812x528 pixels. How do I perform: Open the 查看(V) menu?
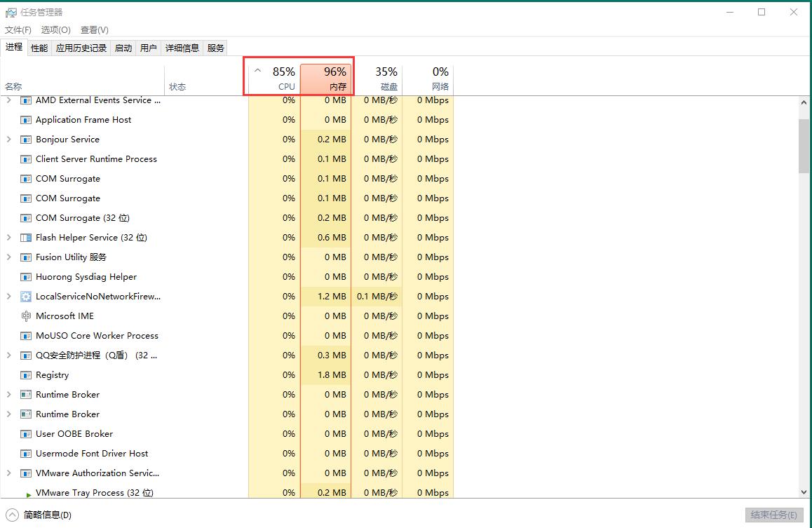95,30
